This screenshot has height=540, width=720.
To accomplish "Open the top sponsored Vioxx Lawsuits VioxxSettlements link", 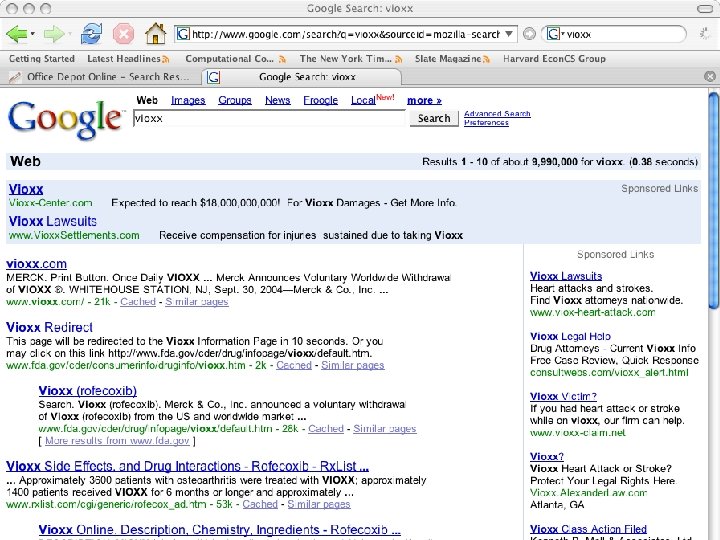I will pyautogui.click(x=53, y=221).
